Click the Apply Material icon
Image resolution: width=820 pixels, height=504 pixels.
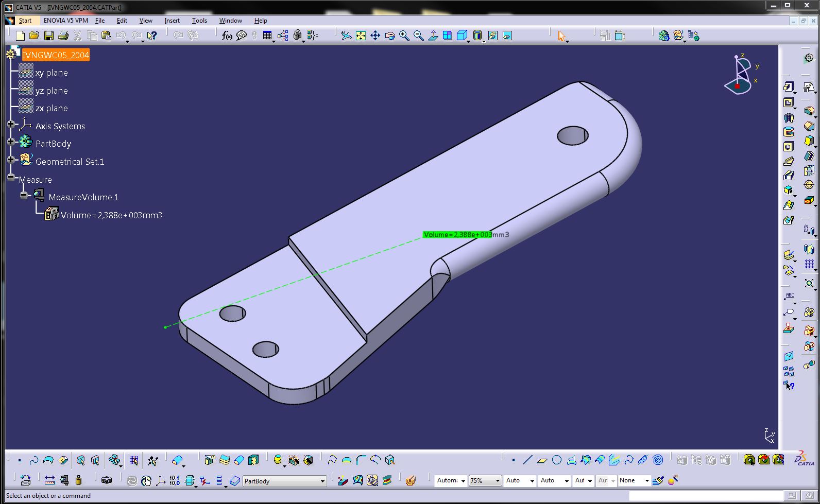click(x=411, y=480)
